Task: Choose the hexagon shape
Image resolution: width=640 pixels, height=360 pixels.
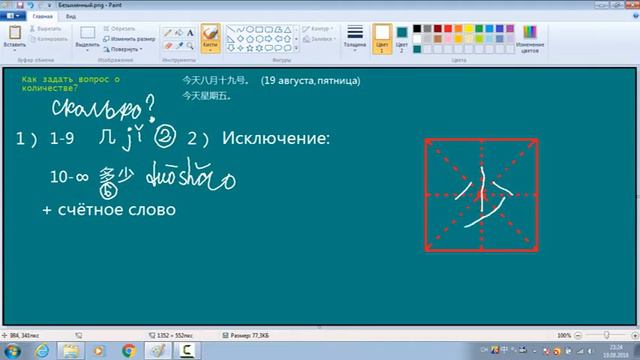Action: [259, 39]
